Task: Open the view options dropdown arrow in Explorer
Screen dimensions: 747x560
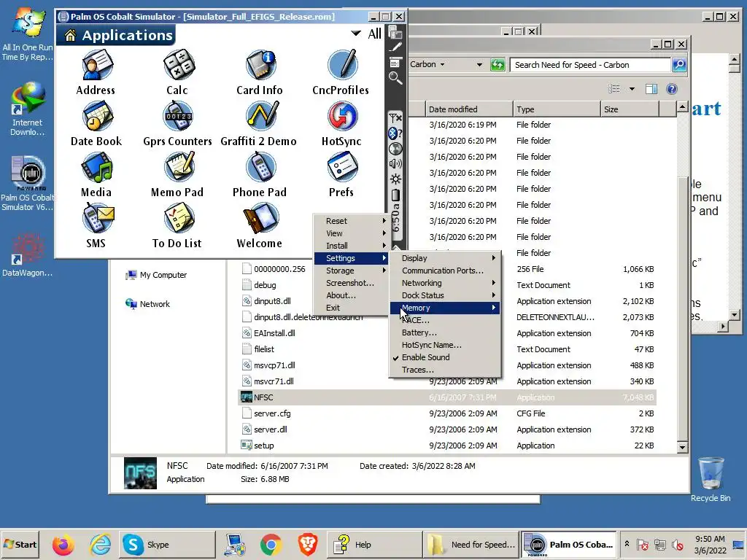Action: [632, 89]
